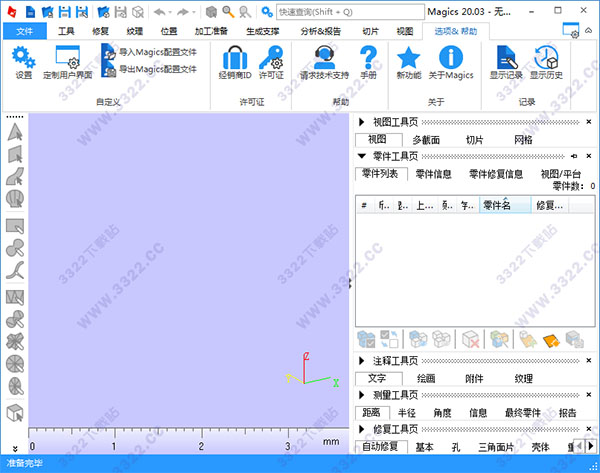600x473 pixels.
Task: Click the gray cube icon in quick toolbar
Action: point(211,12)
